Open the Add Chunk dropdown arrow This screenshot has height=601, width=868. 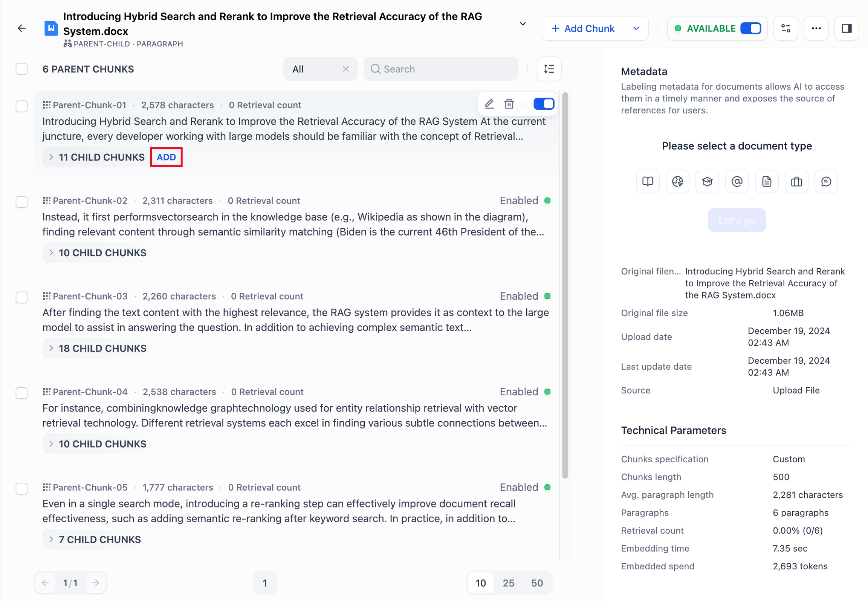coord(636,28)
